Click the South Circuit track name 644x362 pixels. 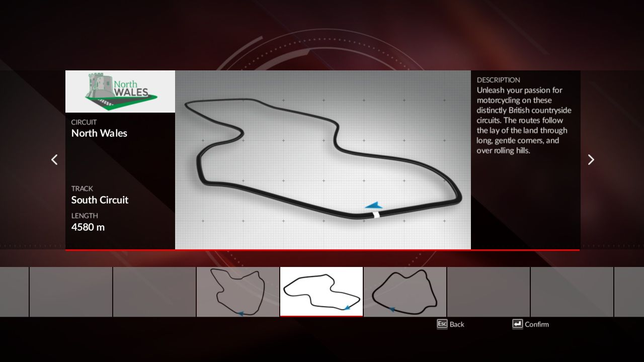(100, 200)
